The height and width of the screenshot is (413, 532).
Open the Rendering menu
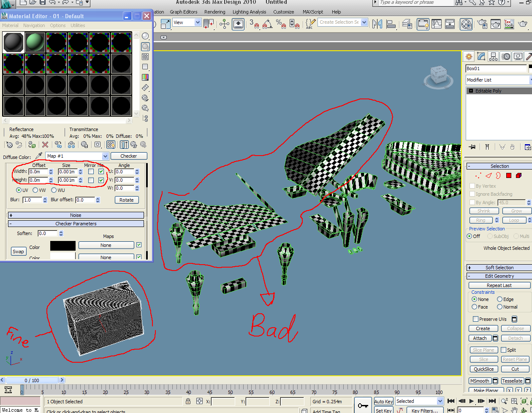(x=215, y=12)
